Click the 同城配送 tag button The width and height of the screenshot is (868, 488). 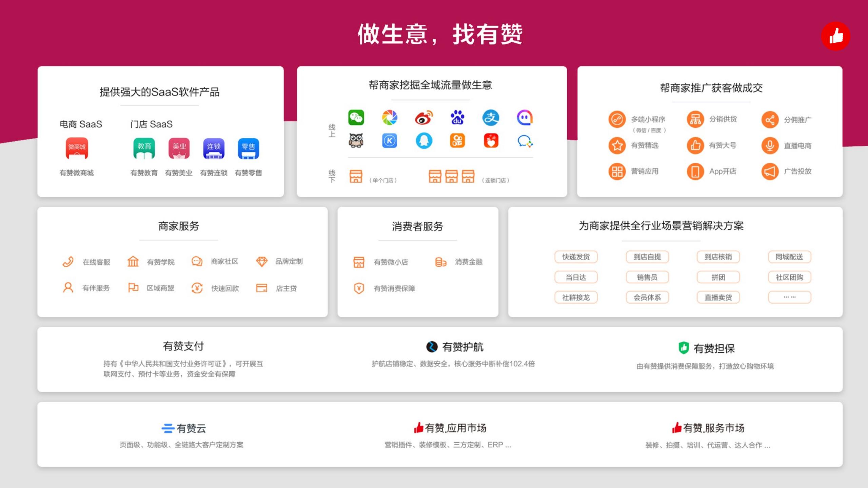point(789,257)
